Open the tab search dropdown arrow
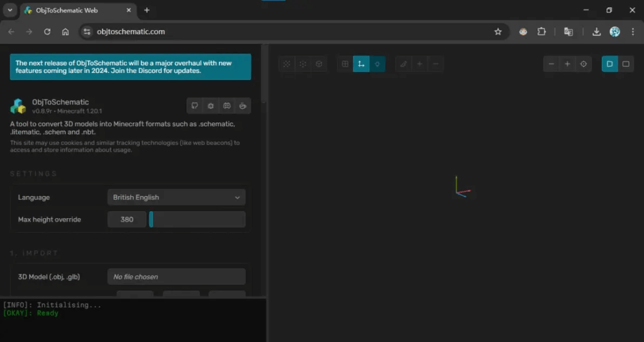644x342 pixels. 10,10
